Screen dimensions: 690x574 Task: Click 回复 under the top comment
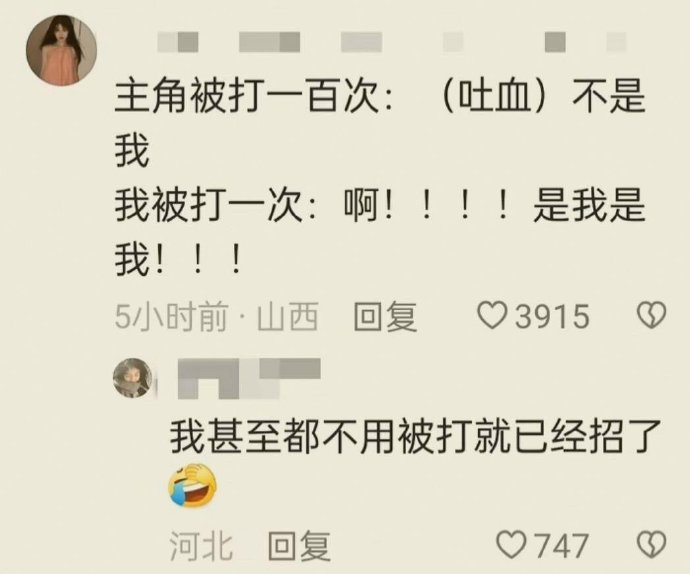click(x=385, y=316)
